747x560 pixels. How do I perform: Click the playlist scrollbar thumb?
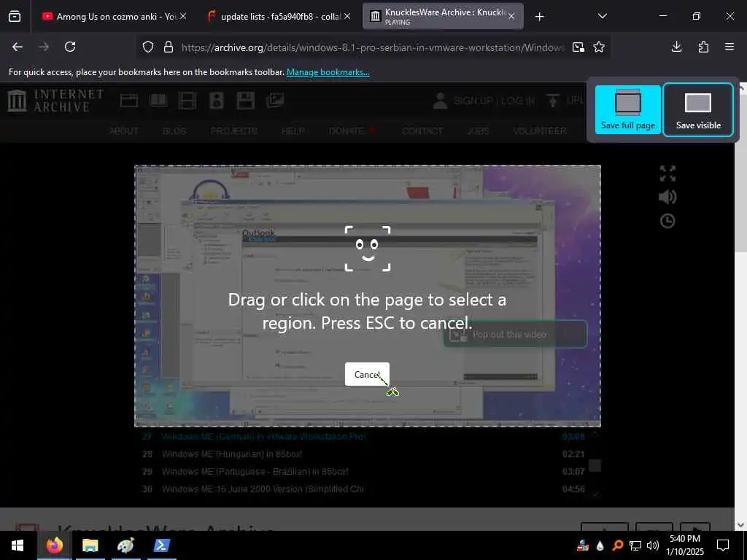595,465
